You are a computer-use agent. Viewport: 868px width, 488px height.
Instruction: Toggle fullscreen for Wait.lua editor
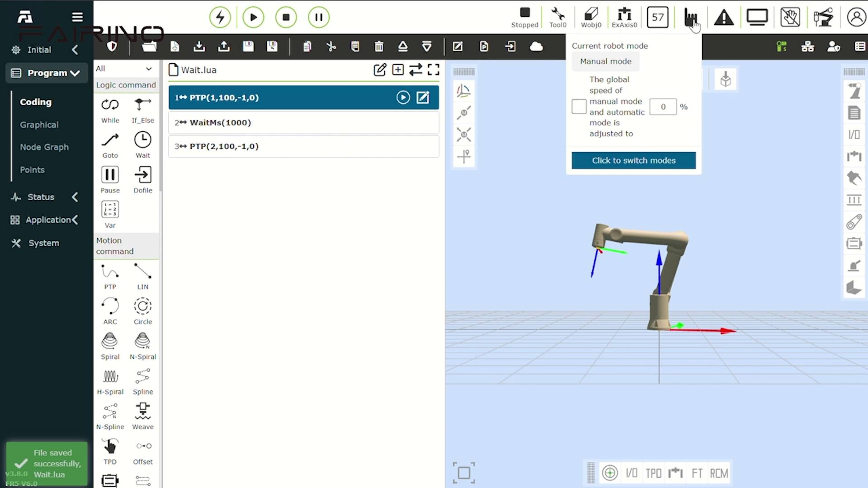pos(433,70)
